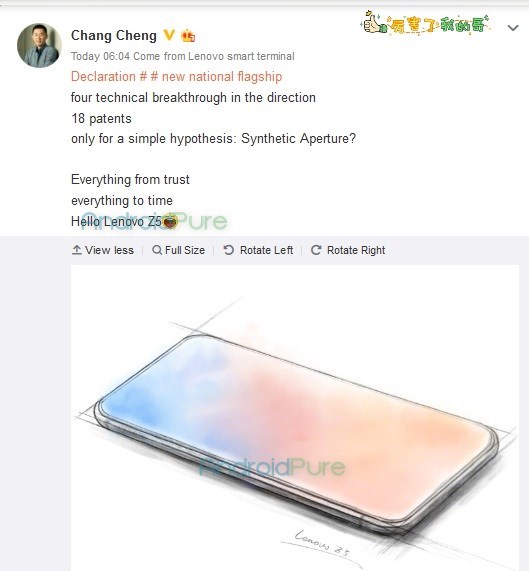
Task: Click the gold V verification badge
Action: (169, 35)
